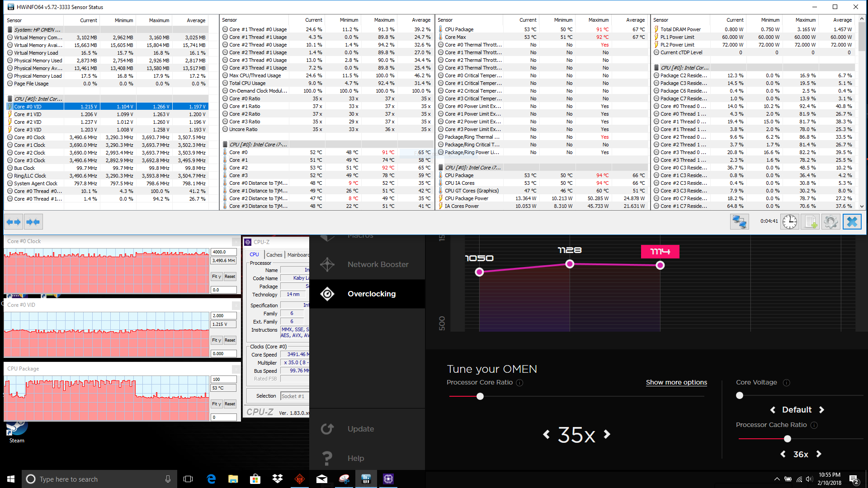Open HWiNFO sensor settings gear

(x=830, y=222)
